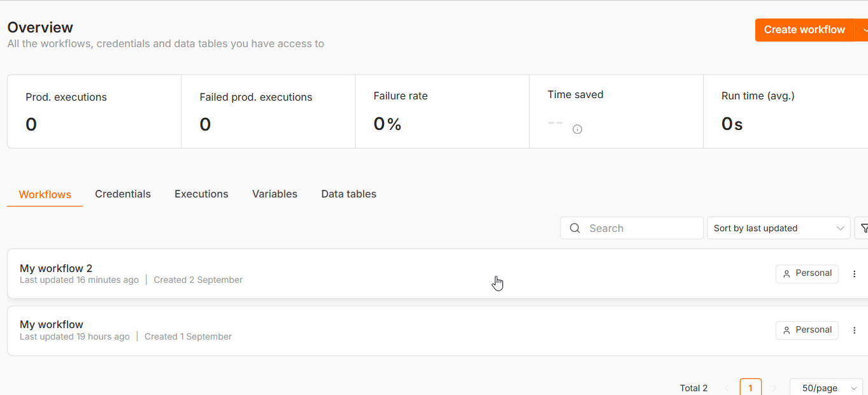868x395 pixels.
Task: Click the next page arrow
Action: (774, 388)
